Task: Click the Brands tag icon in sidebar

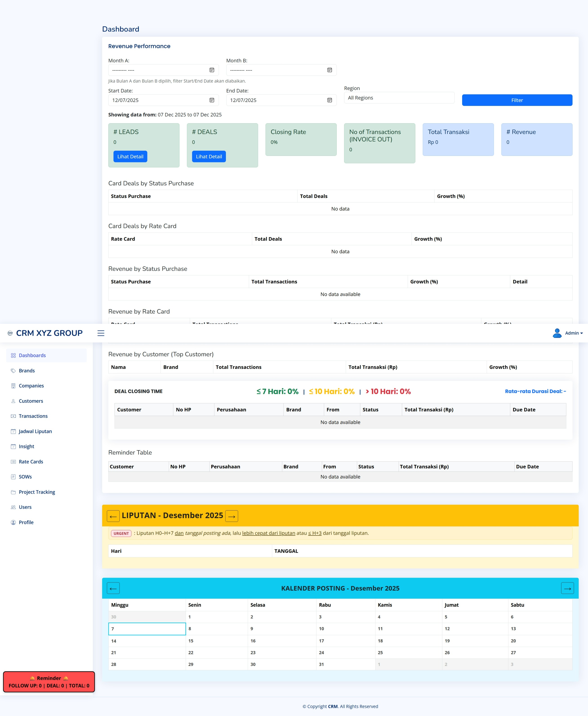Action: click(13, 371)
